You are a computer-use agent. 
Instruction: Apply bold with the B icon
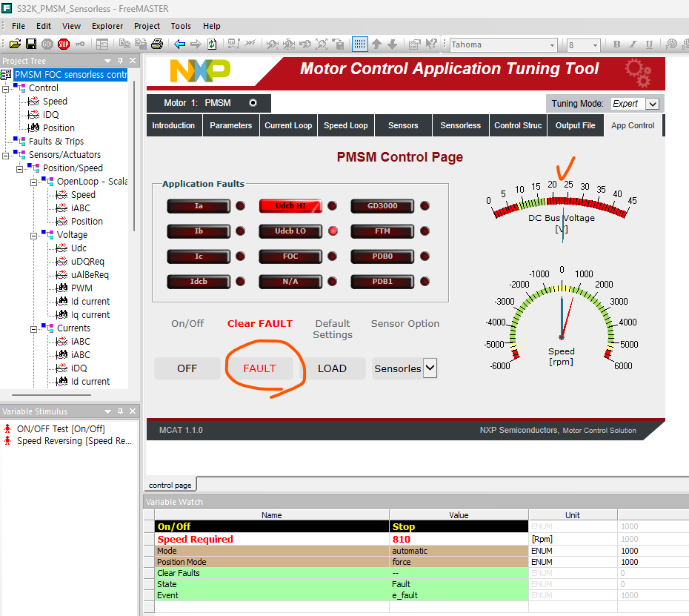tap(617, 44)
